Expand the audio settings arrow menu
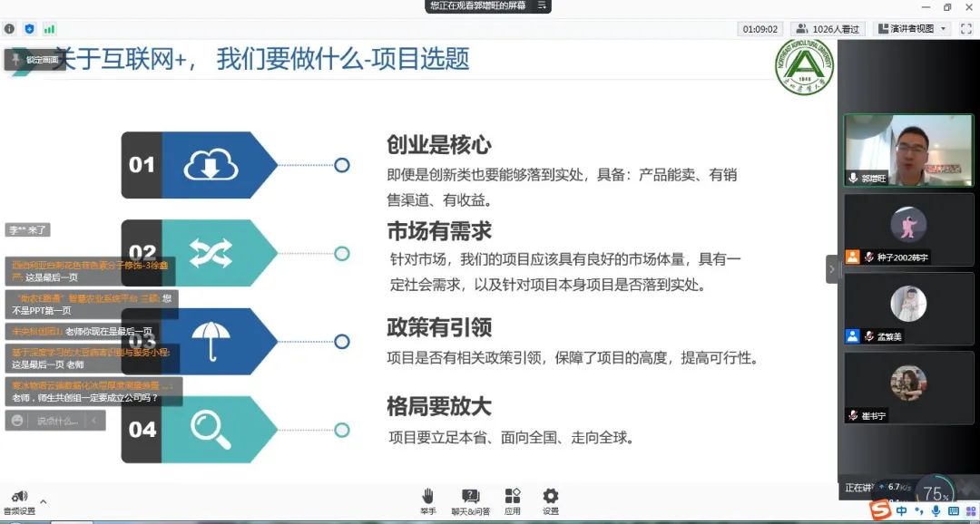The width and height of the screenshot is (980, 524). (x=43, y=500)
